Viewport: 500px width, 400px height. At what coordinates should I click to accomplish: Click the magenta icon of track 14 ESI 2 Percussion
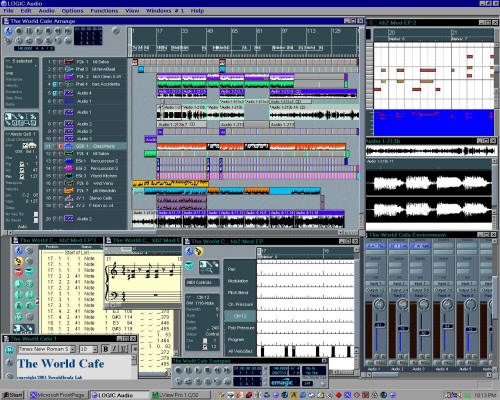coord(69,168)
